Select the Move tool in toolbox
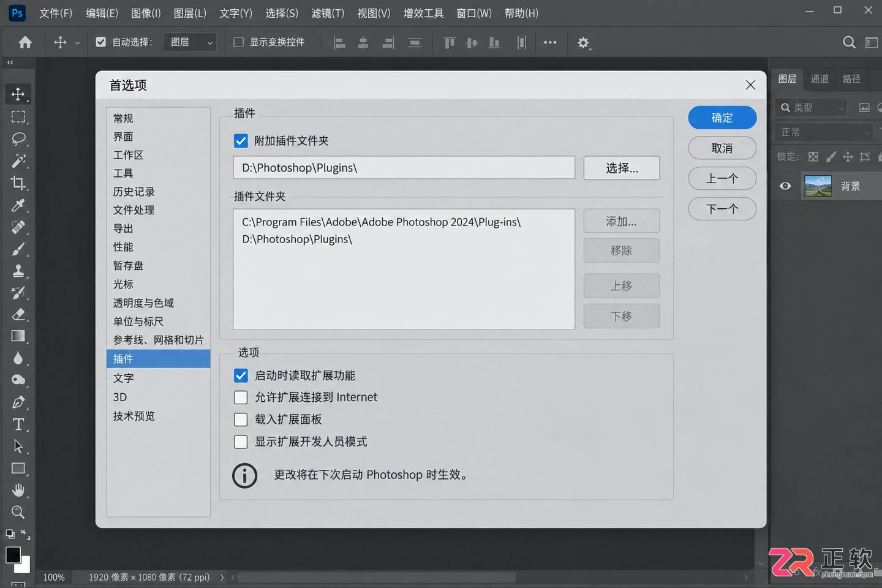 click(x=18, y=94)
